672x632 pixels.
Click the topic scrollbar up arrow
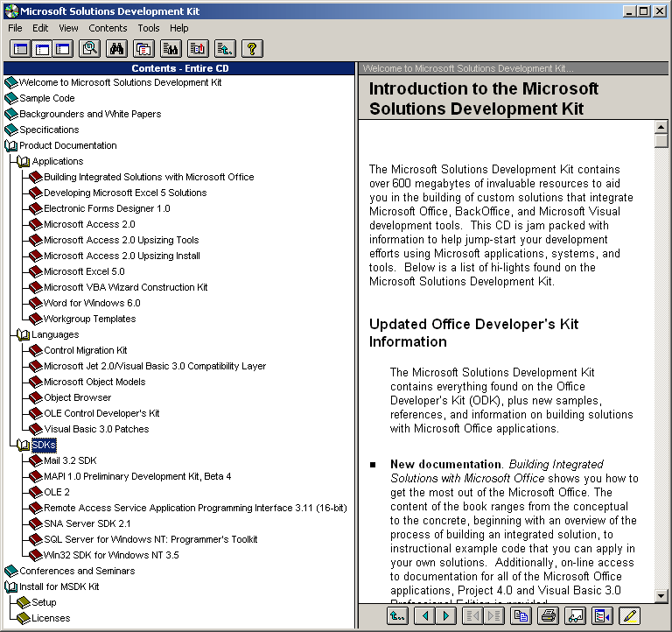click(661, 127)
